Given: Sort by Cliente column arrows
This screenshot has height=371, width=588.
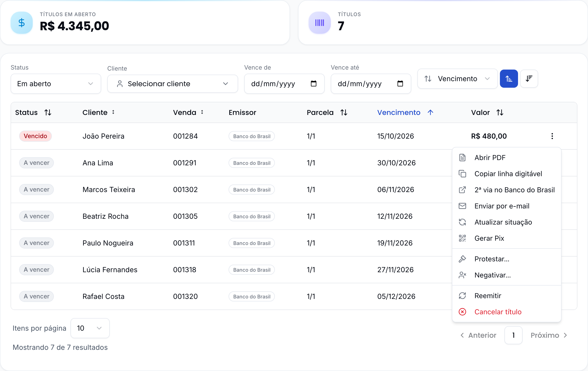Looking at the screenshot, I should coord(113,112).
